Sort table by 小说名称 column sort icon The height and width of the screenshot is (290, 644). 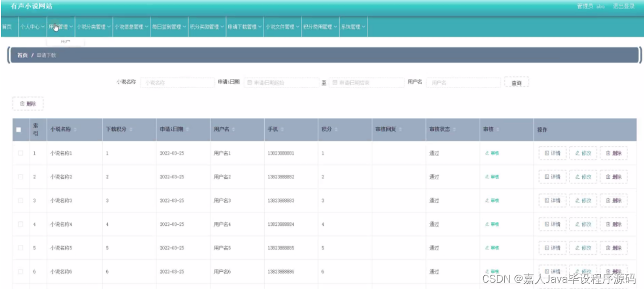pos(75,129)
